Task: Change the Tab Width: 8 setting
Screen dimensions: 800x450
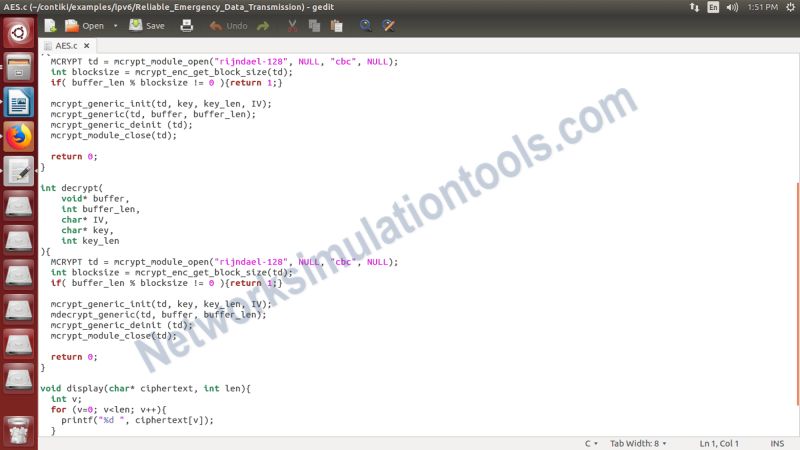Action: [638, 443]
